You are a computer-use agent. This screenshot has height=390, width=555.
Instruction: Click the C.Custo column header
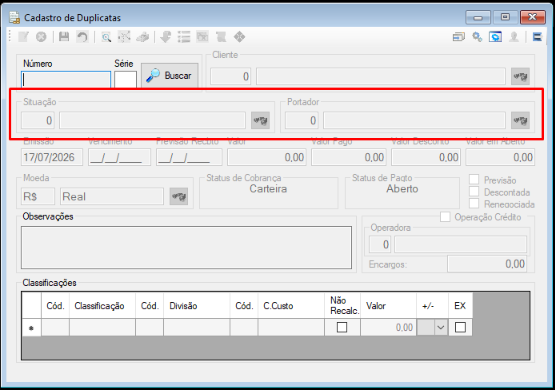click(291, 305)
